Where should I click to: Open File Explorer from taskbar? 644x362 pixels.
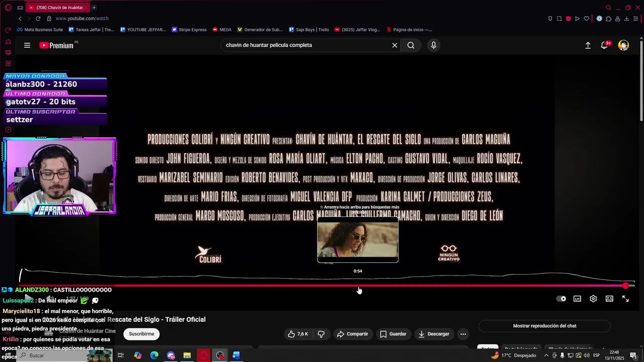pyautogui.click(x=187, y=355)
